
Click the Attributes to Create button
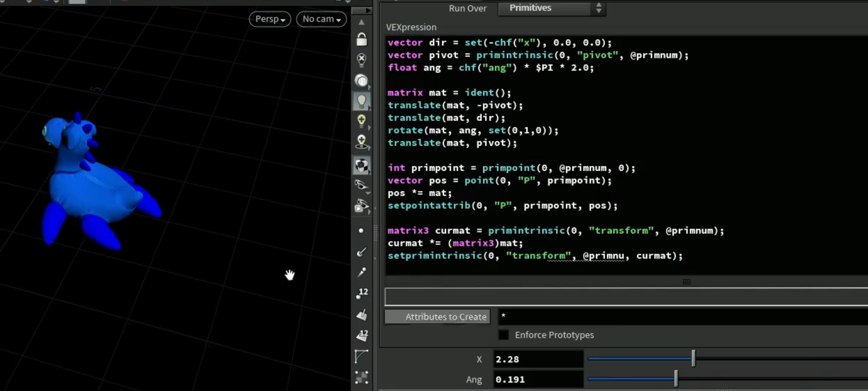(x=437, y=316)
